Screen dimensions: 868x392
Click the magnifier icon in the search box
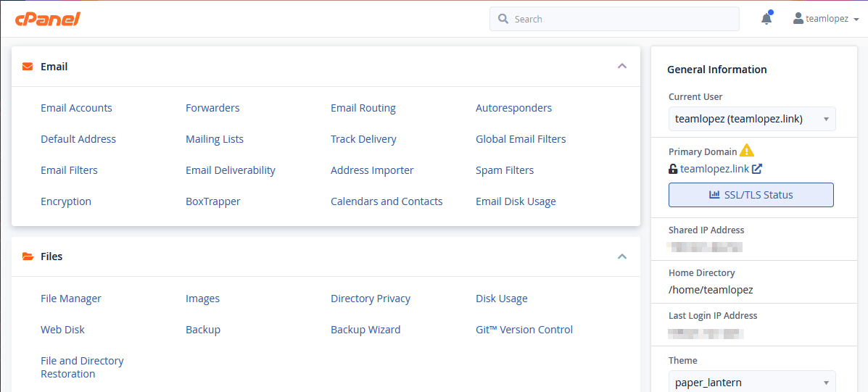pos(503,19)
